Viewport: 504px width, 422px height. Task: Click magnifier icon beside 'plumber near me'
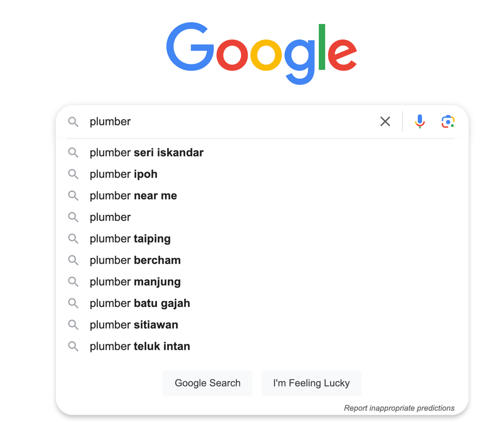(x=73, y=196)
